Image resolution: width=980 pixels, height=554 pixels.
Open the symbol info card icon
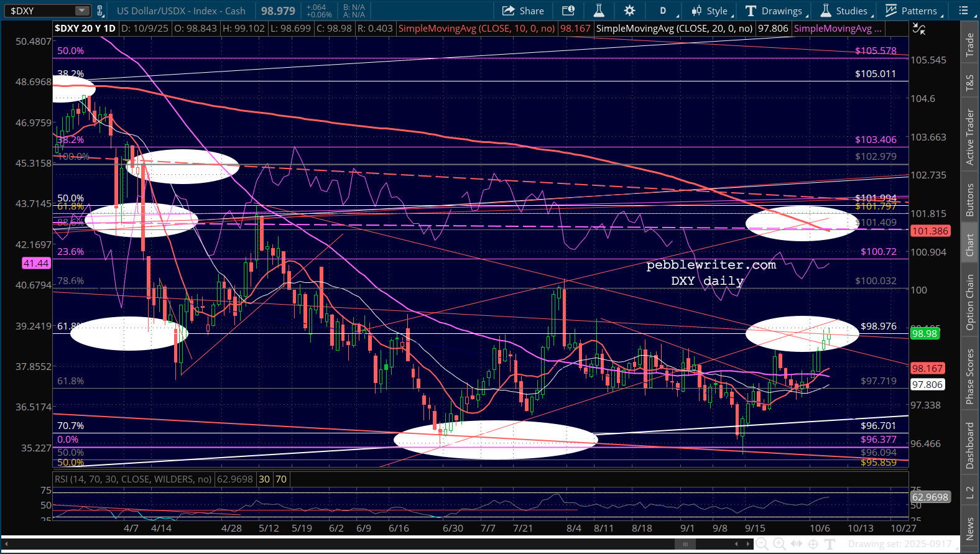[x=568, y=11]
